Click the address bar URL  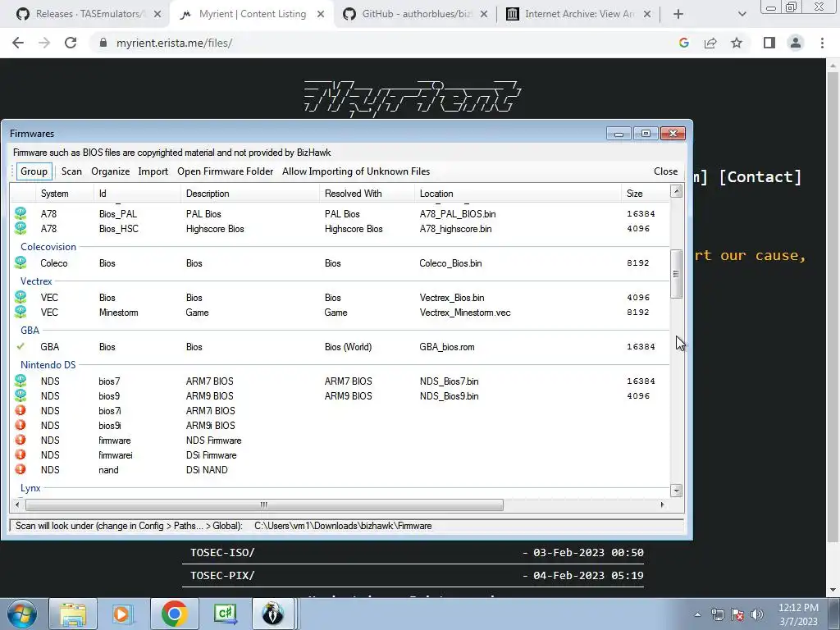[x=174, y=43]
